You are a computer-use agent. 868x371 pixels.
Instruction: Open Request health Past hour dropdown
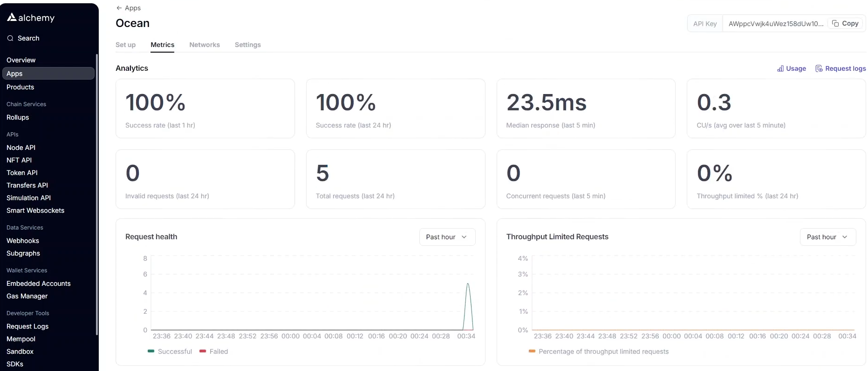click(447, 237)
